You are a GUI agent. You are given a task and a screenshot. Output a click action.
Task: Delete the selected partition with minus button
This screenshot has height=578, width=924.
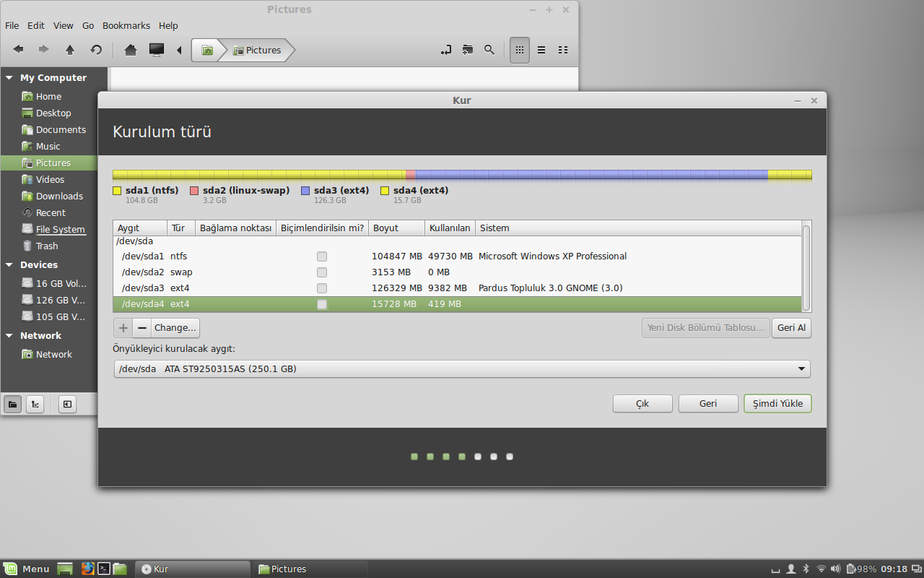[142, 328]
